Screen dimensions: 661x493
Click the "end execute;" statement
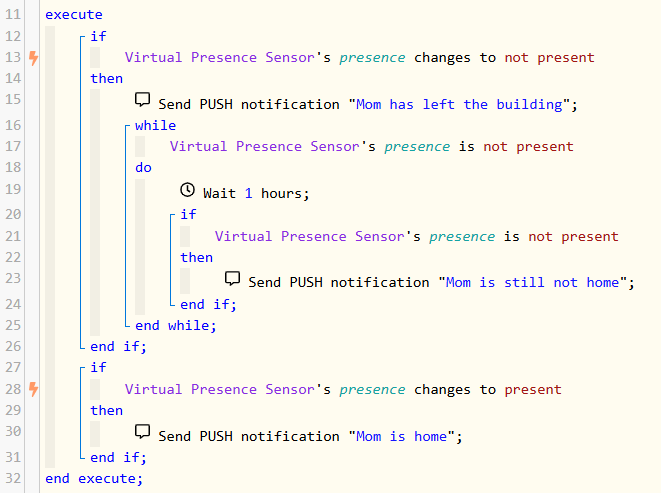click(x=94, y=479)
